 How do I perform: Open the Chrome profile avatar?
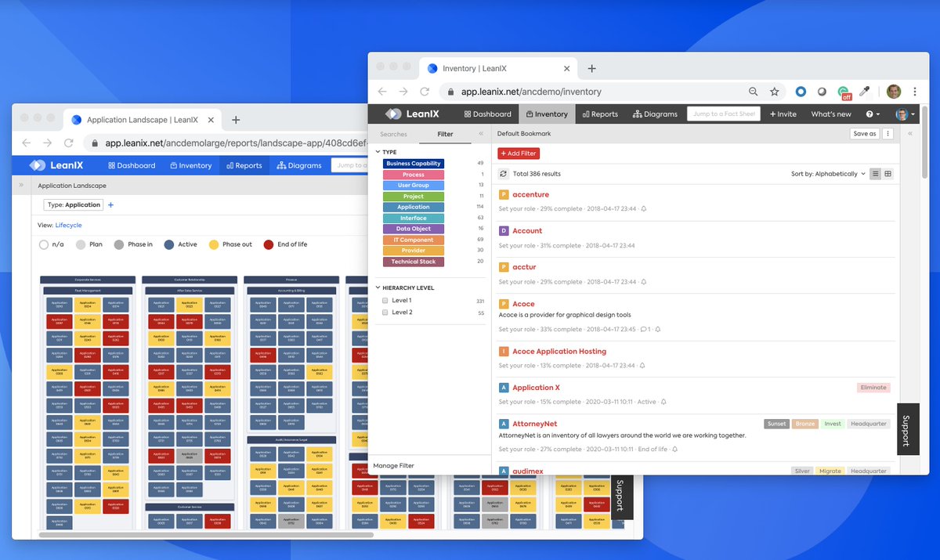tap(894, 92)
